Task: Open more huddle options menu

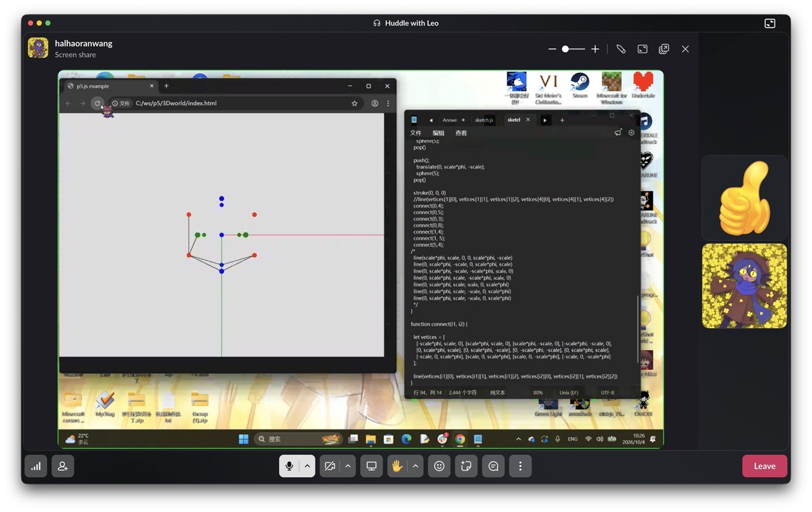Action: [x=520, y=466]
